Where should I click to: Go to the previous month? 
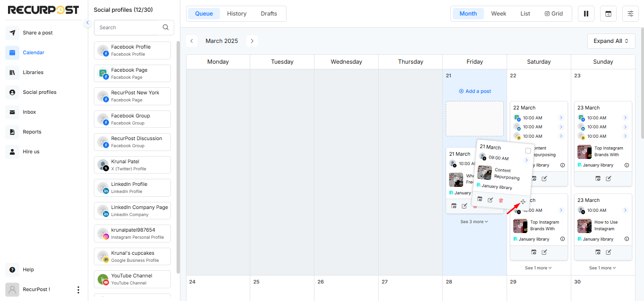point(192,41)
